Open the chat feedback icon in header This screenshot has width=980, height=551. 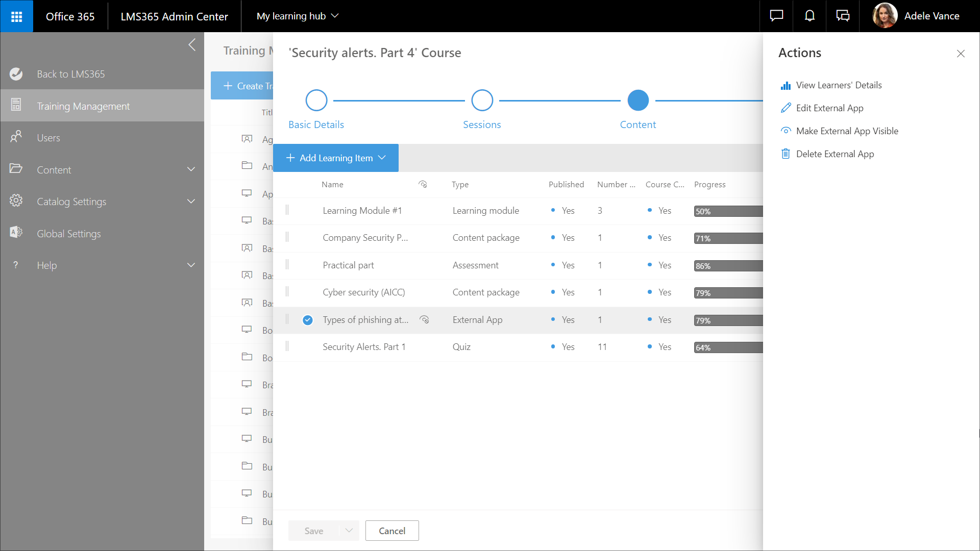click(776, 16)
